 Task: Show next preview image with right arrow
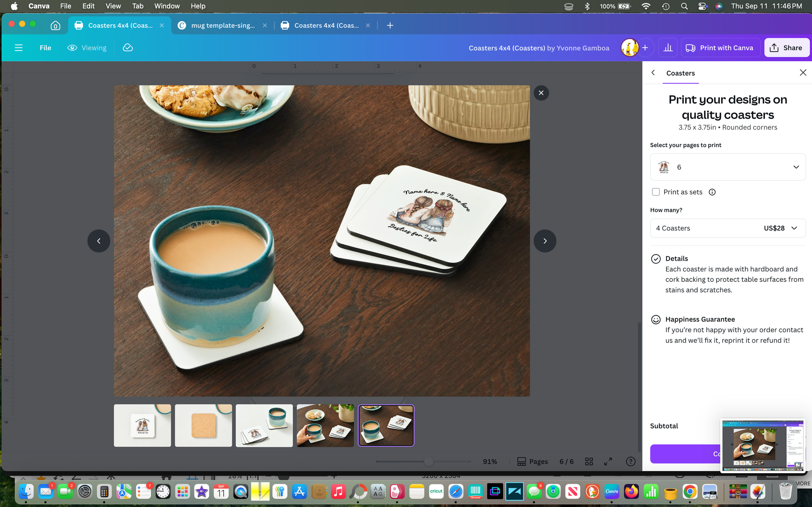tap(545, 241)
